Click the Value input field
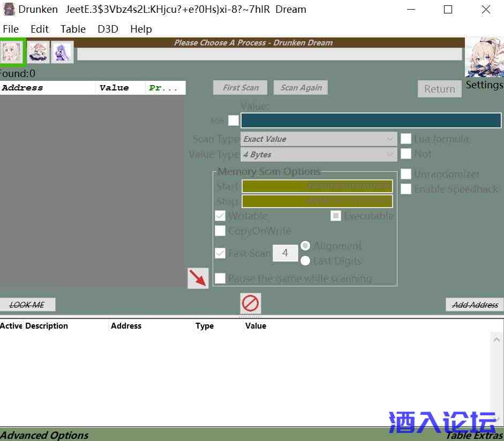The height and width of the screenshot is (441, 504). pos(371,120)
